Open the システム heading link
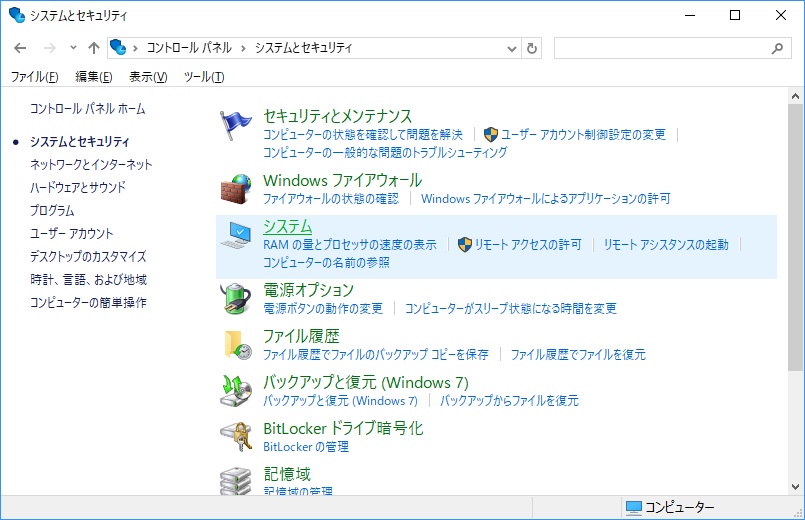This screenshot has height=520, width=805. 288,226
